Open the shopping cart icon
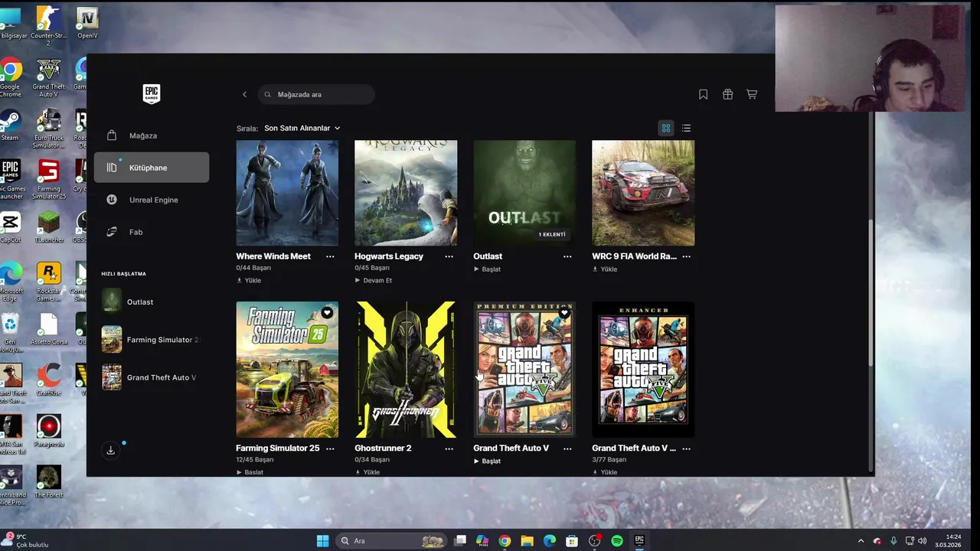 (752, 94)
